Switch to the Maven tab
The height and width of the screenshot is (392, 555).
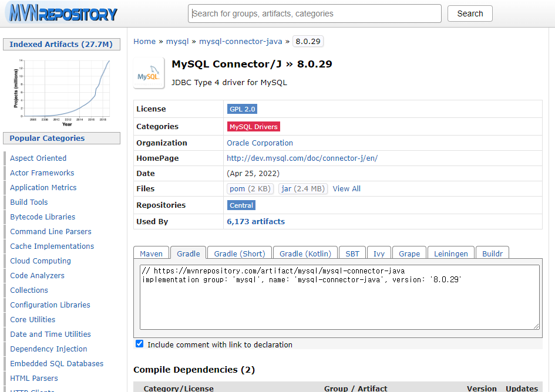(151, 254)
